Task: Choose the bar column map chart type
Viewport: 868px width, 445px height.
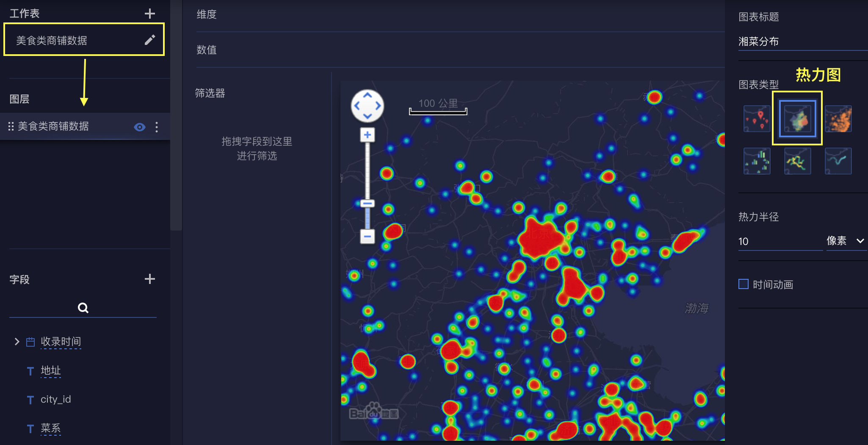Action: tap(757, 161)
